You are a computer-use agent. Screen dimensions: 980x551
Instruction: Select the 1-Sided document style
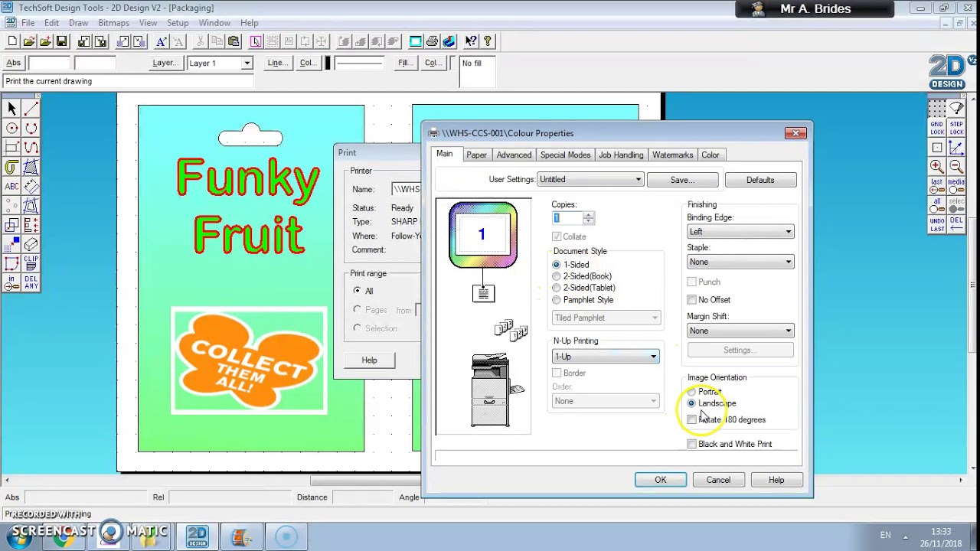557,265
